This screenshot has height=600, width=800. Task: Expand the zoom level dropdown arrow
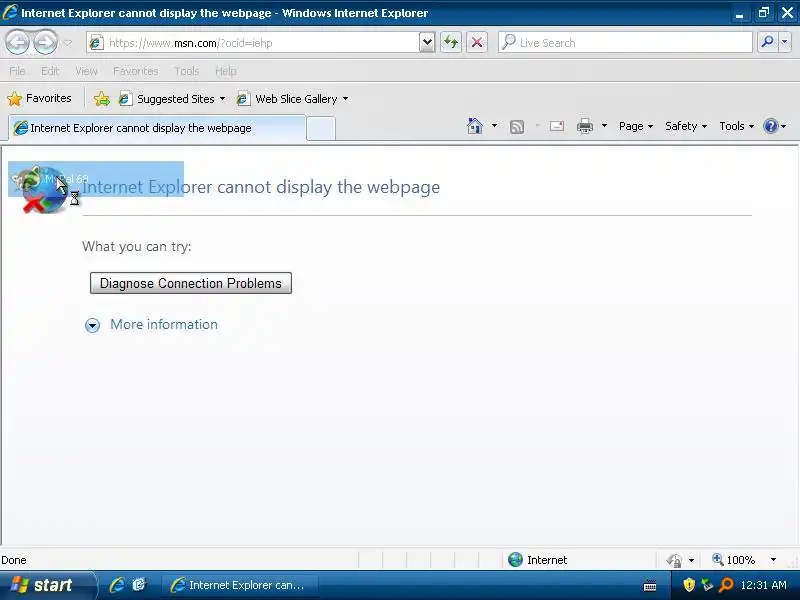tap(773, 560)
